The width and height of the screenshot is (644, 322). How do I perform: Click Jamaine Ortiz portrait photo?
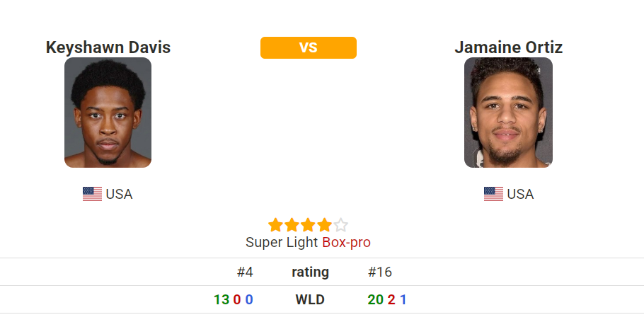(508, 113)
